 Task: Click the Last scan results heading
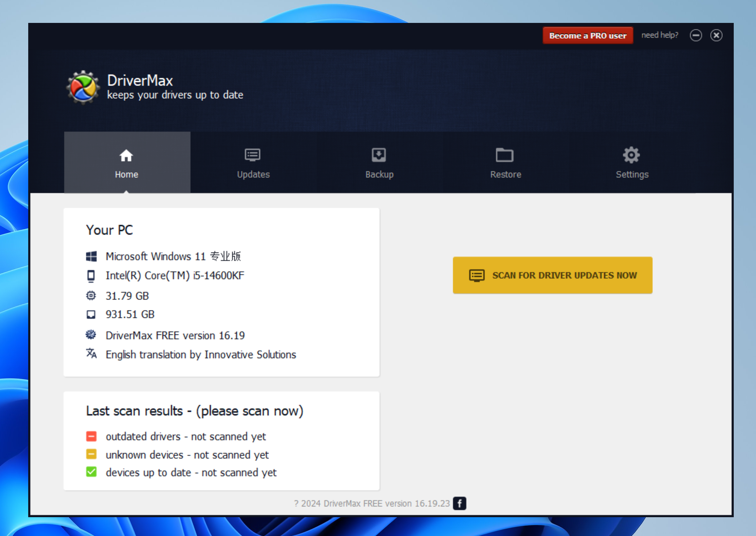pyautogui.click(x=194, y=411)
